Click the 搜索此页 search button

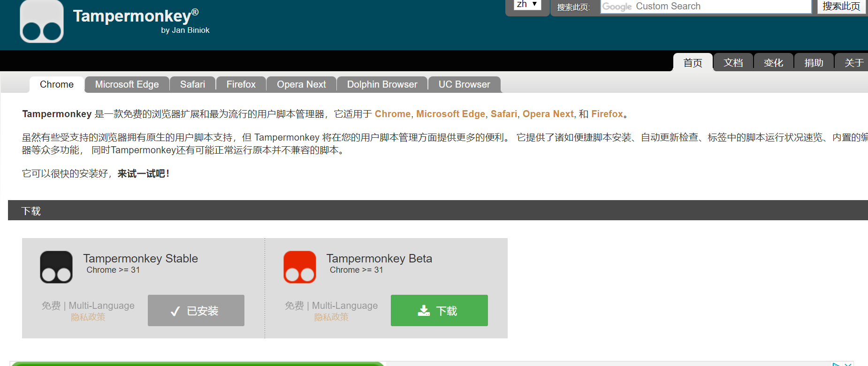(x=841, y=7)
